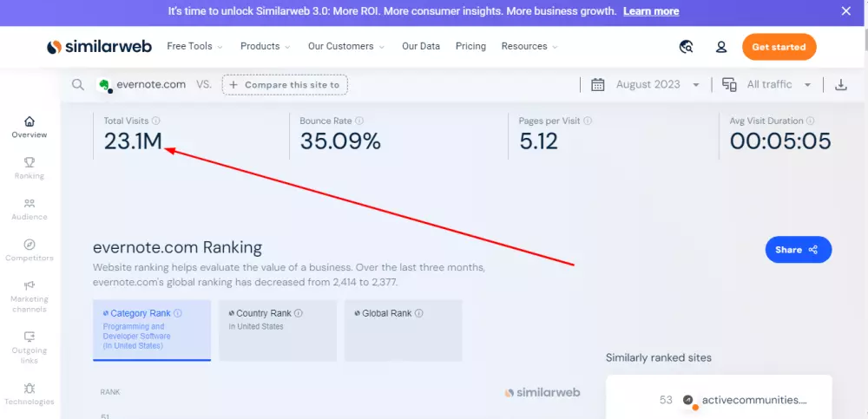Click the search magnifier icon
Viewport: 868px width, 419px height.
coord(78,84)
